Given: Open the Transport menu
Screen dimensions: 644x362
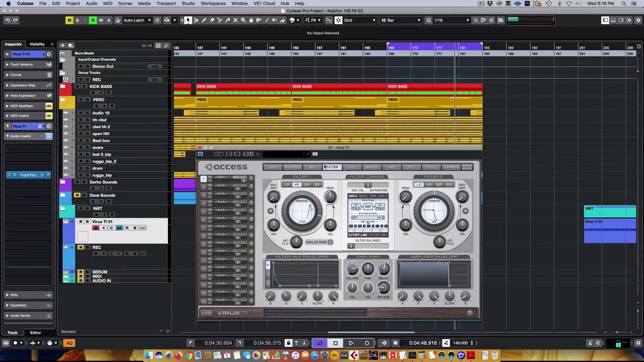Looking at the screenshot, I should click(166, 4).
